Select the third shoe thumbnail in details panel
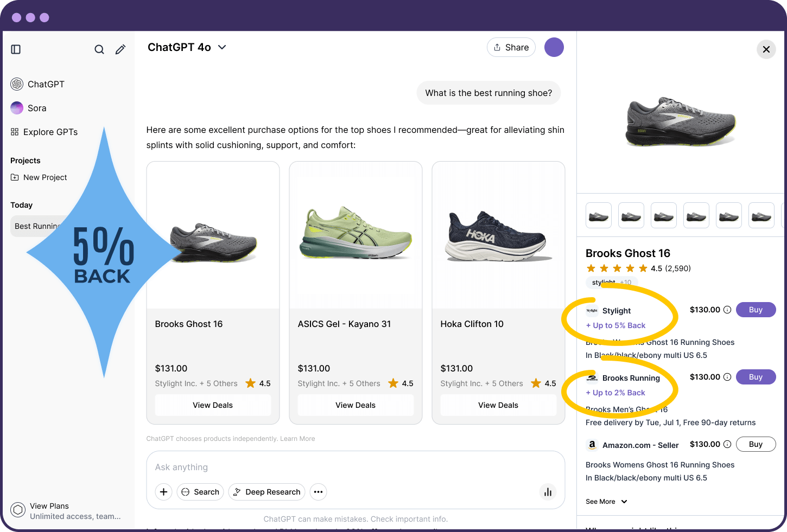Screen dimensions: 787x532 pos(664,215)
